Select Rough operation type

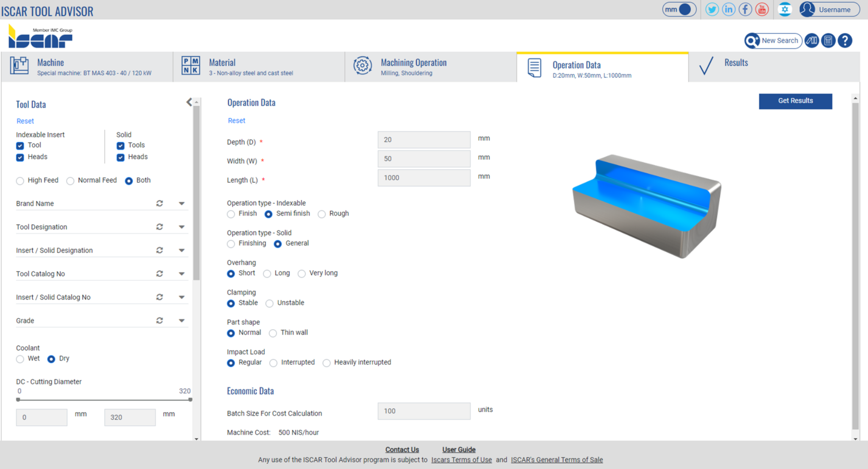click(x=322, y=214)
